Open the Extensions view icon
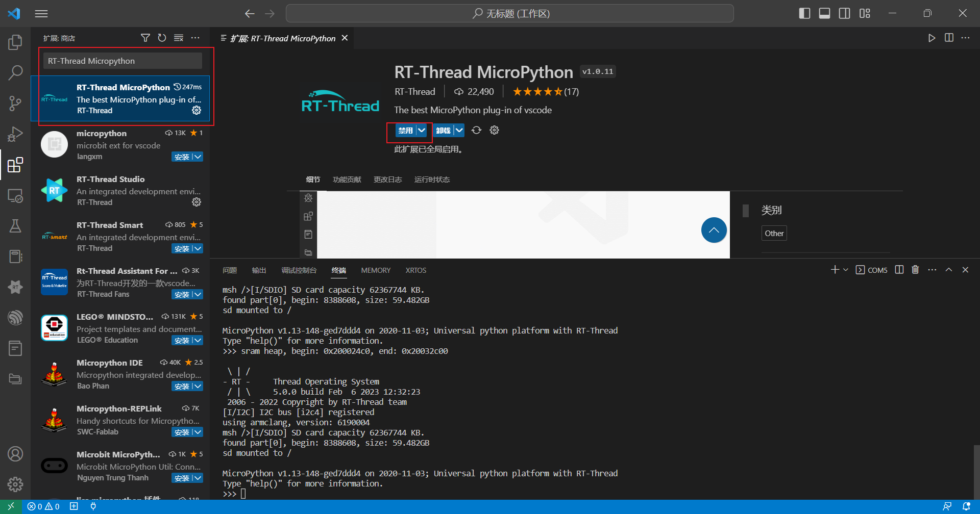The height and width of the screenshot is (514, 980). click(x=15, y=165)
